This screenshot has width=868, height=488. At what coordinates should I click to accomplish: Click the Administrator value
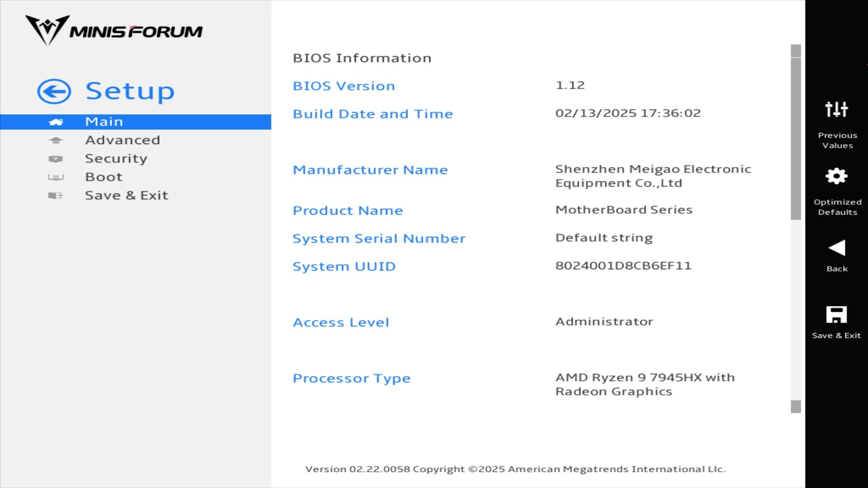coord(604,322)
